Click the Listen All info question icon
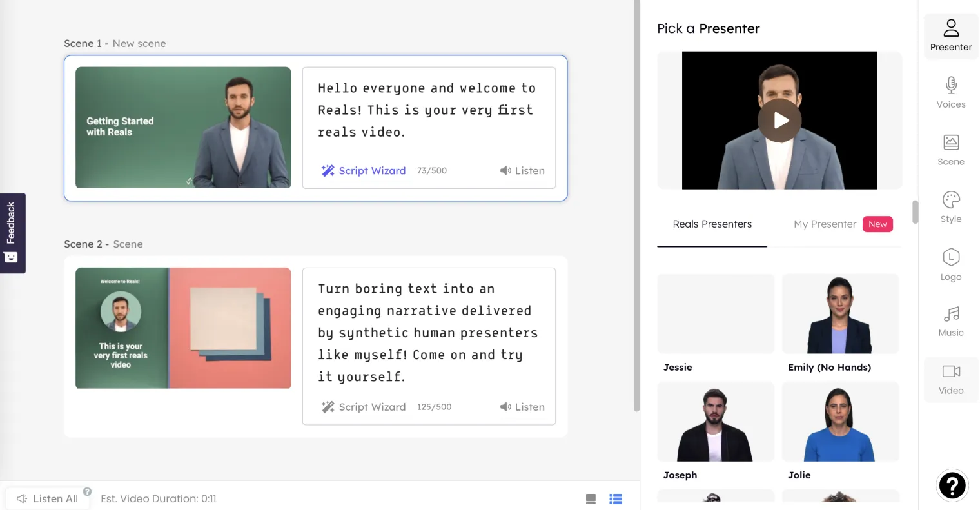 point(87,491)
